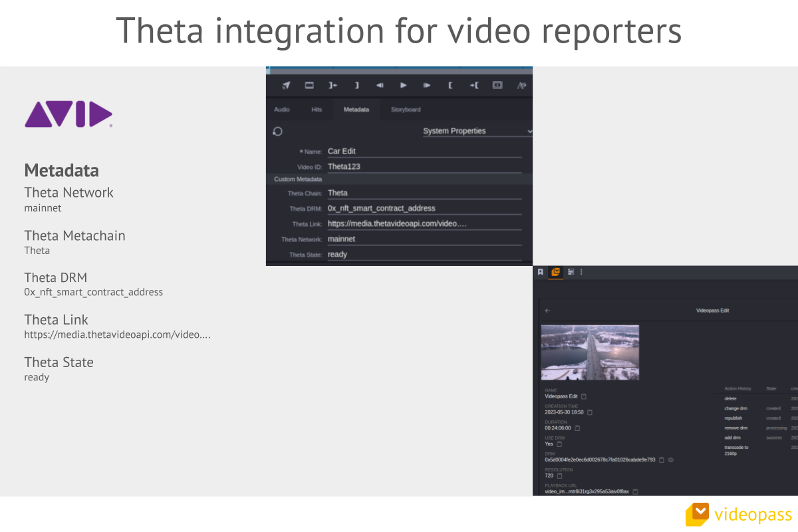Click the 00:24:06:00 duration text

pyautogui.click(x=558, y=428)
